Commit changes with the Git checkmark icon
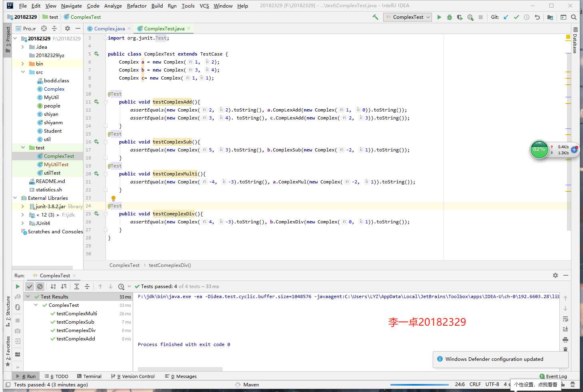Viewport: 583px width, 392px height. (516, 17)
